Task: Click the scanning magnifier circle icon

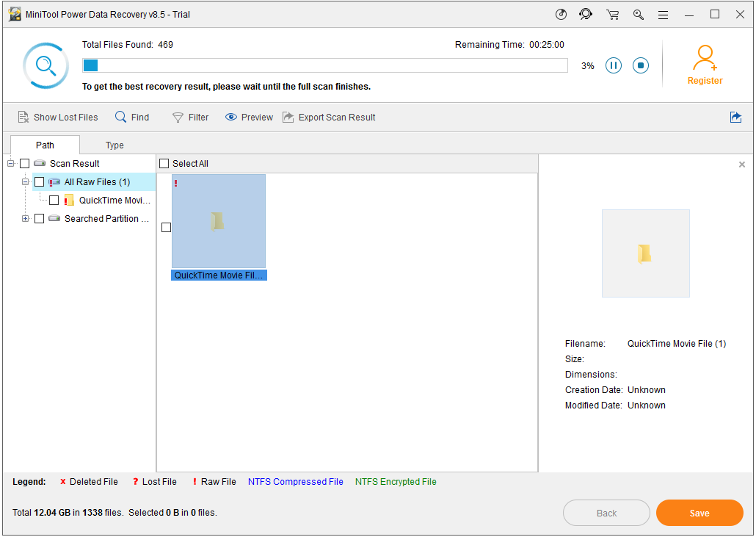Action: click(x=46, y=65)
